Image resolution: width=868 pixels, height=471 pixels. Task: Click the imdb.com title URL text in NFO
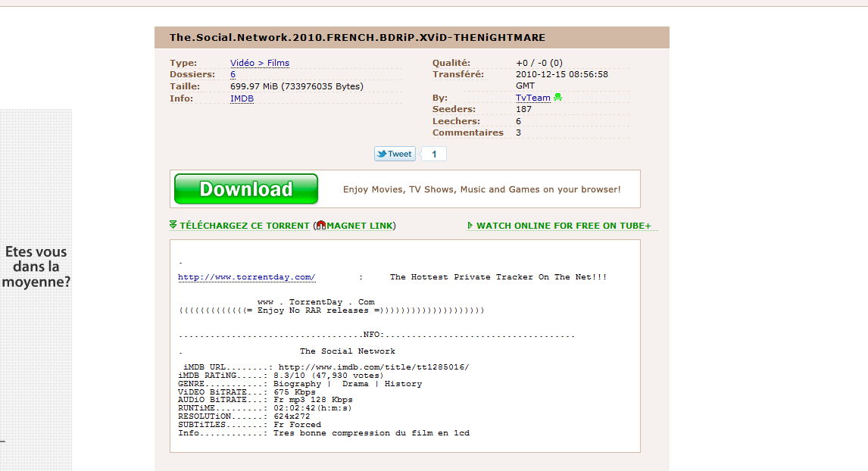tap(373, 367)
